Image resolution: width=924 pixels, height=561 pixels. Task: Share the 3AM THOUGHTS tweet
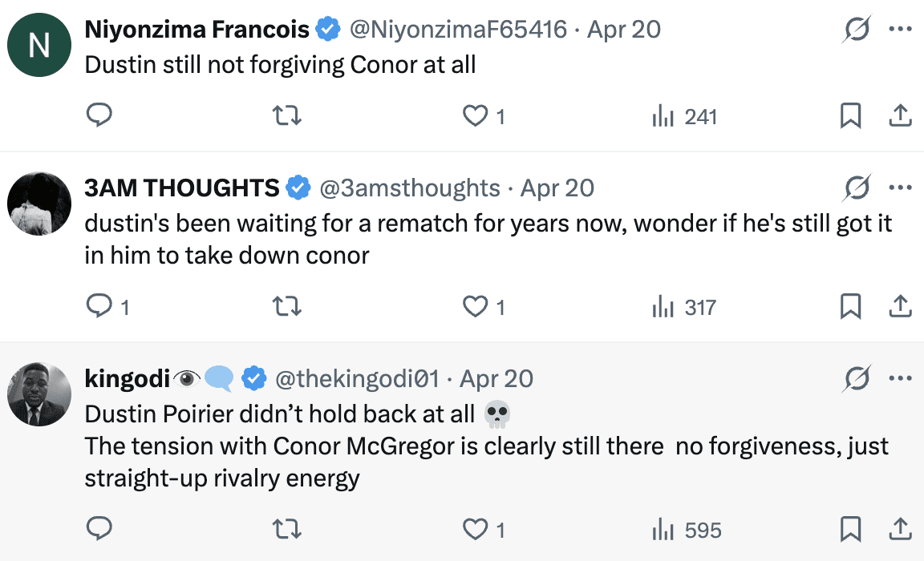pos(901,306)
